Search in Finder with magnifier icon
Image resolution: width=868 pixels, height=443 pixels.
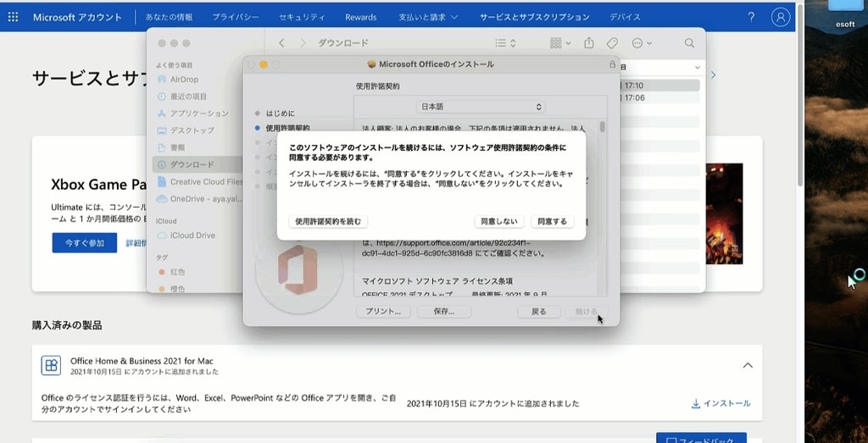689,43
